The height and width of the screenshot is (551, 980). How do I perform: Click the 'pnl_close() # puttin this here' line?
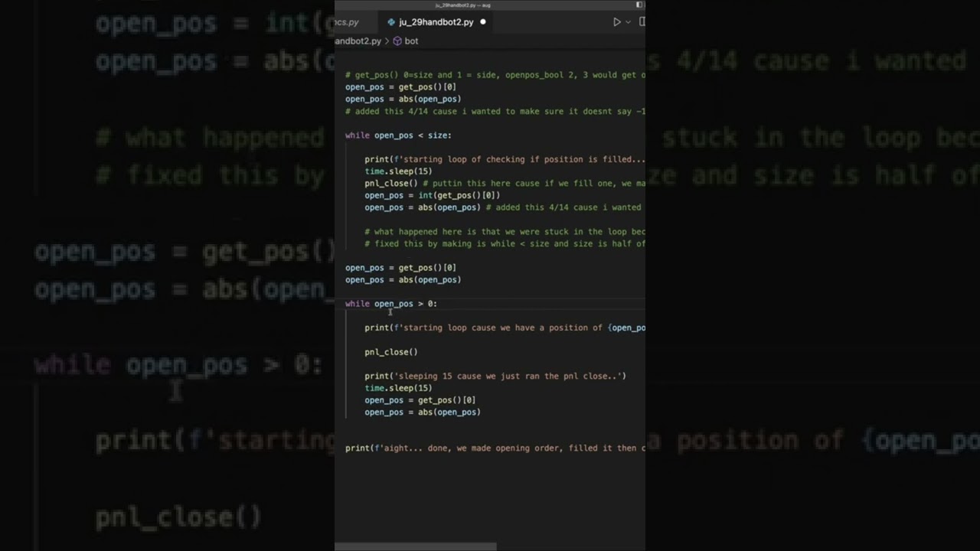[505, 184]
